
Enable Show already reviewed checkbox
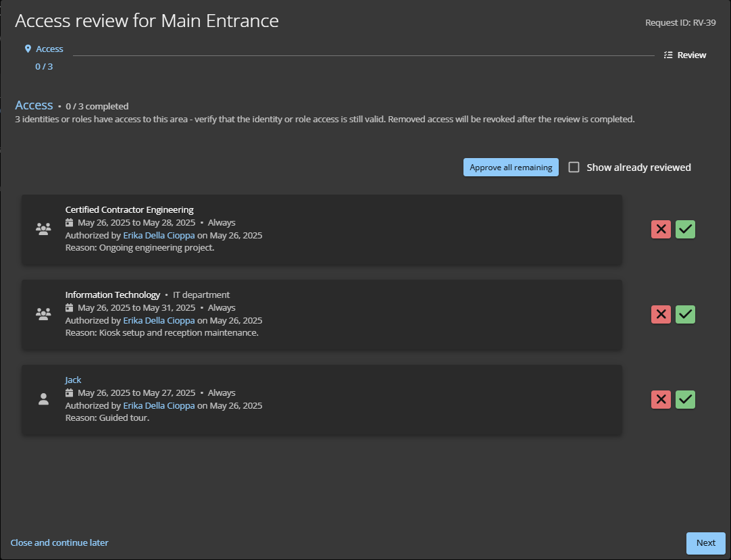point(574,168)
